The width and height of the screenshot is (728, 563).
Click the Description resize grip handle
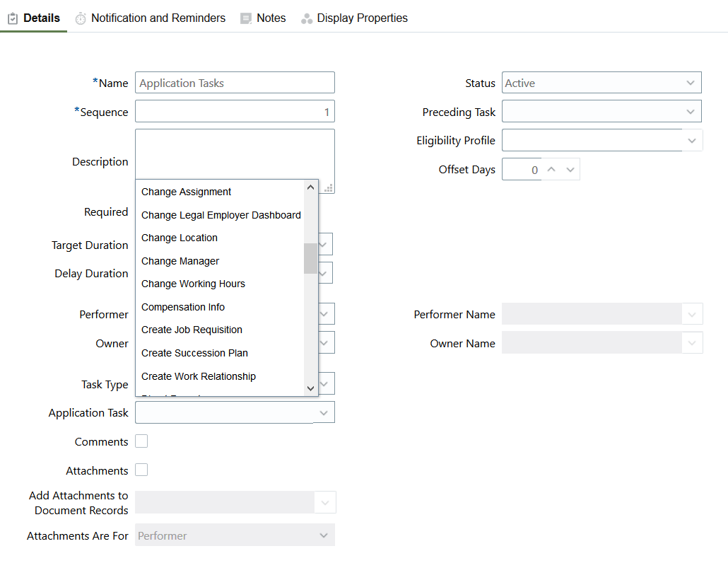tap(328, 188)
